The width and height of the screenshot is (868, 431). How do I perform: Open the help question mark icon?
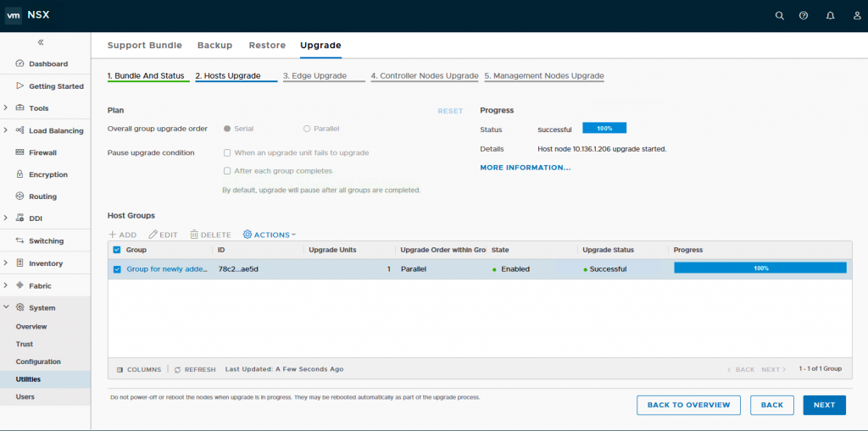click(x=804, y=15)
